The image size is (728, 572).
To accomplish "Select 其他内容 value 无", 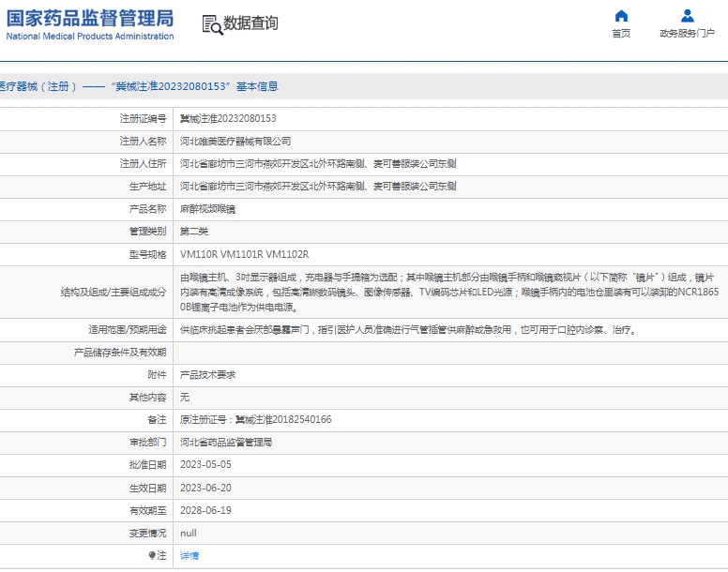I will pos(185,397).
